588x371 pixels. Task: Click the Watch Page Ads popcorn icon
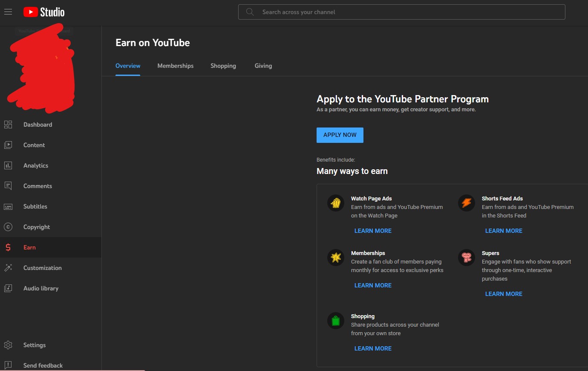(x=336, y=203)
